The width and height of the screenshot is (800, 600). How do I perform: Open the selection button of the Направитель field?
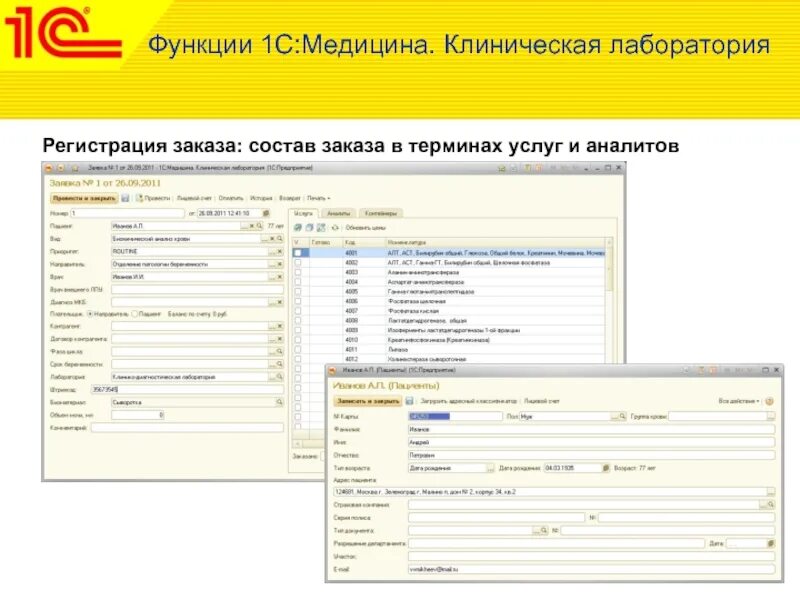272,264
